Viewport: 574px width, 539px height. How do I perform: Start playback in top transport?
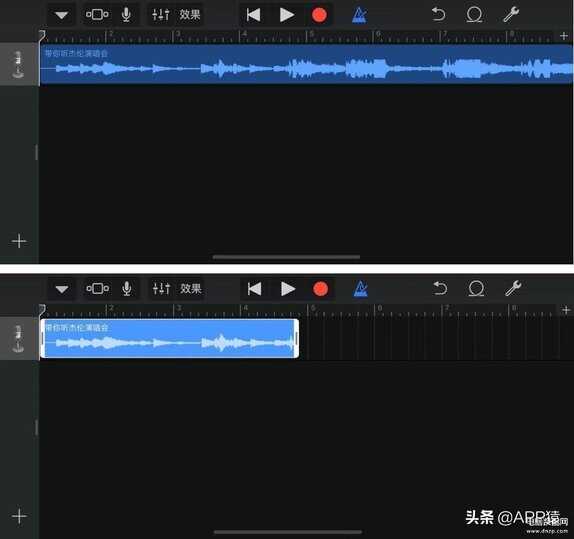pos(287,15)
